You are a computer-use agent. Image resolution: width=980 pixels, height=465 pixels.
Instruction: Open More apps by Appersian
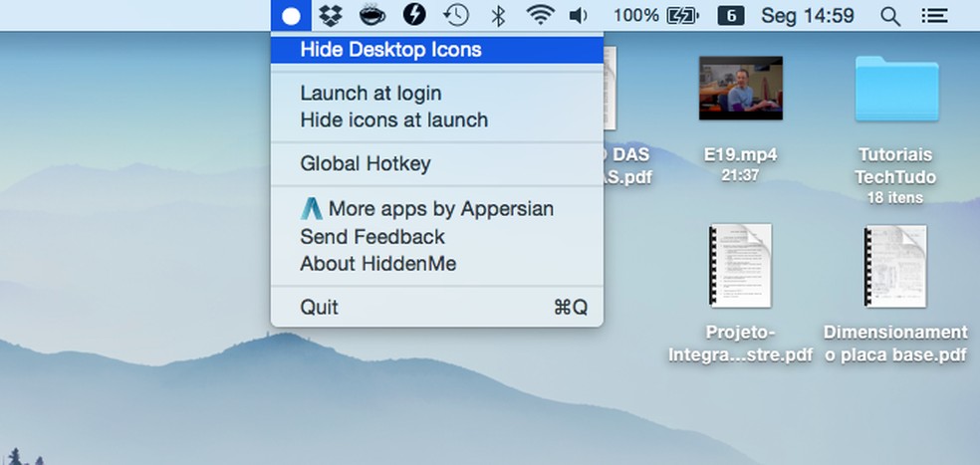point(437,208)
